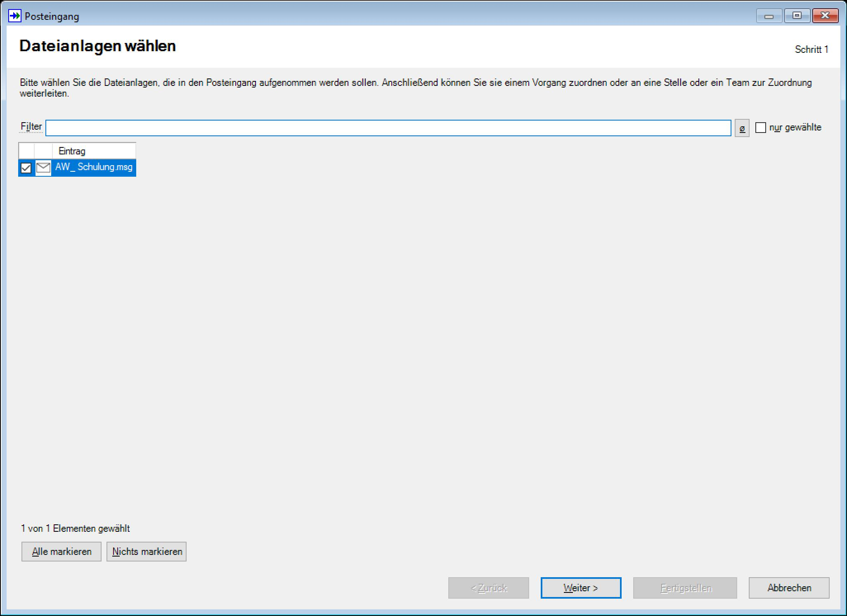Proceed with the 'Weiter >' button
847x616 pixels.
(581, 588)
